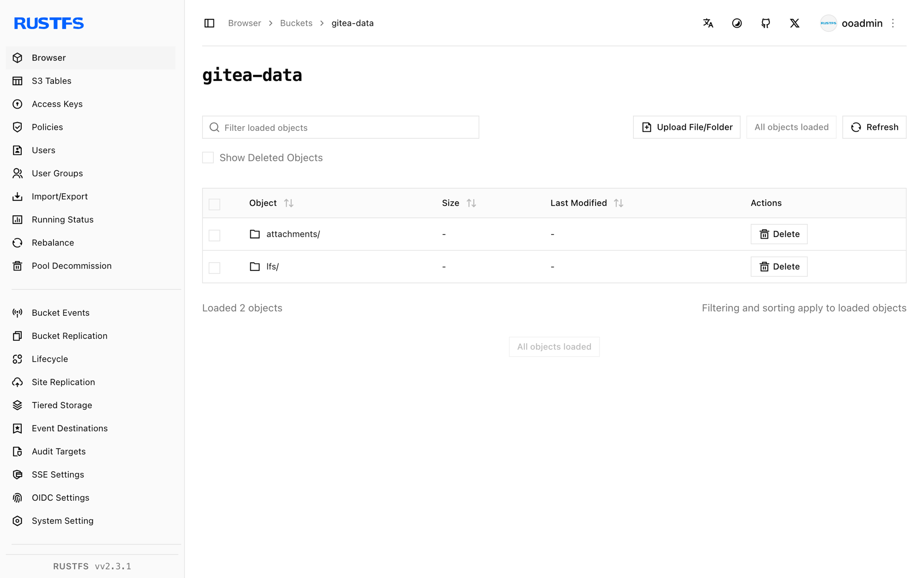The height and width of the screenshot is (578, 924).
Task: Toggle Show Deleted Objects checkbox
Action: 208,158
